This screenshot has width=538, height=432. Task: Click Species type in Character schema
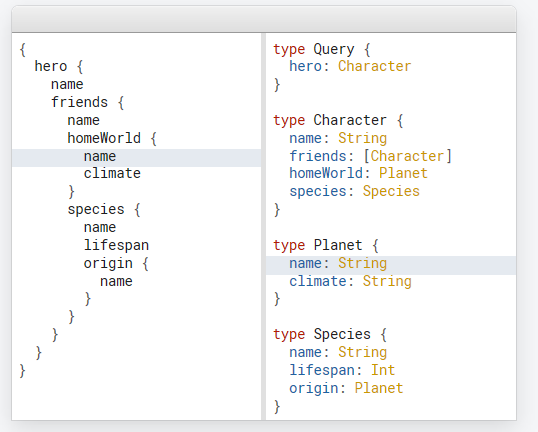click(391, 191)
